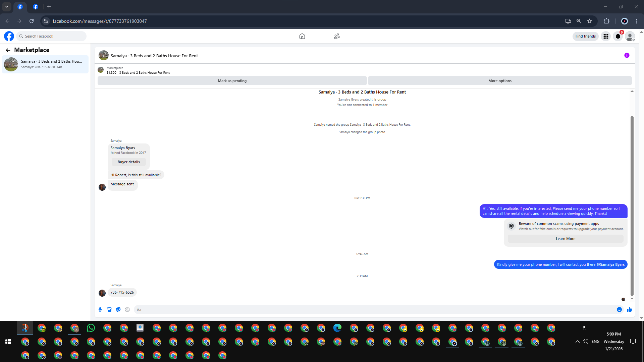Image resolution: width=644 pixels, height=362 pixels.
Task: Open the GIF picker icon
Action: coord(127,310)
